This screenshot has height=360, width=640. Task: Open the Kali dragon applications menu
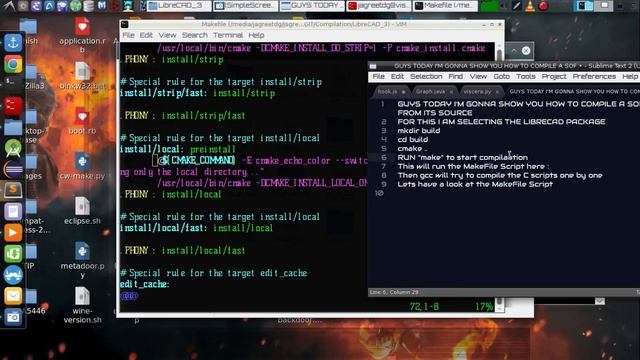[8, 6]
